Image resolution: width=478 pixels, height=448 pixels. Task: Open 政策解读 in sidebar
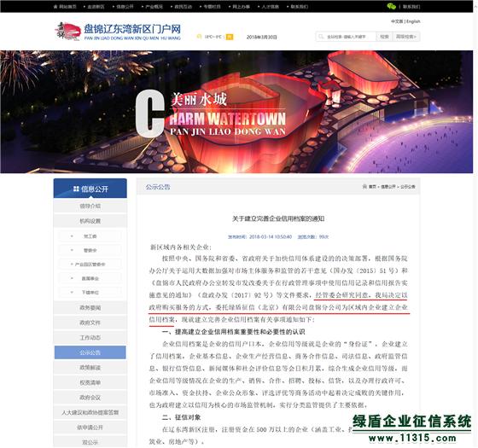click(90, 368)
